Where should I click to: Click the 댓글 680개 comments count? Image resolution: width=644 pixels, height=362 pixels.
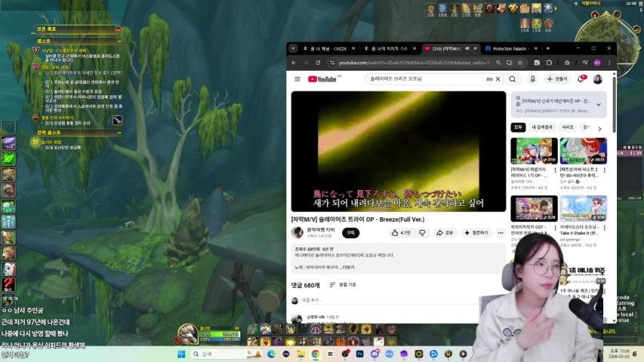coord(305,285)
